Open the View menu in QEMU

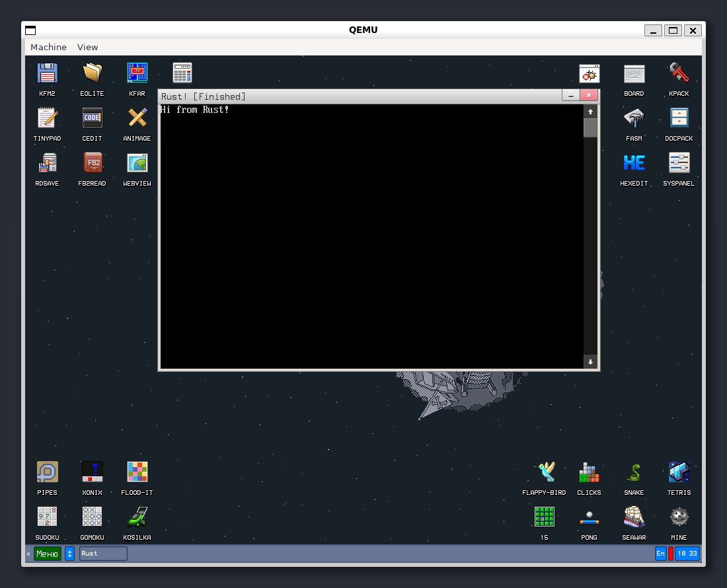87,47
